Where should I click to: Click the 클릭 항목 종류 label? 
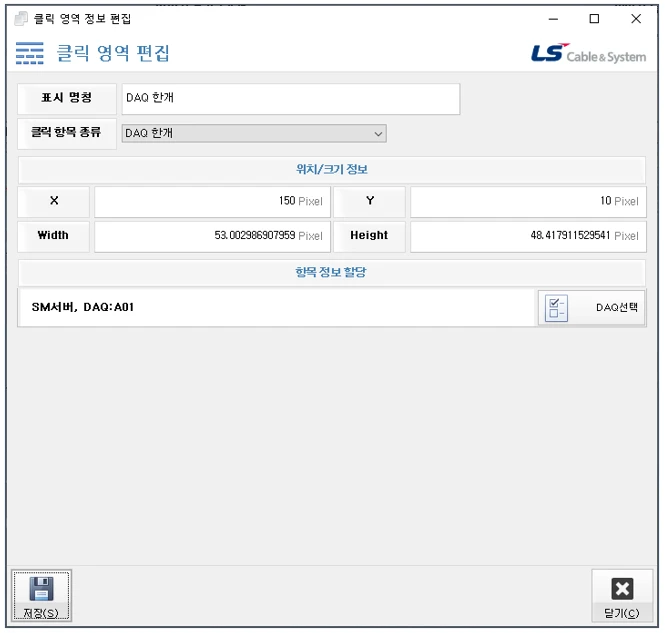(x=67, y=133)
